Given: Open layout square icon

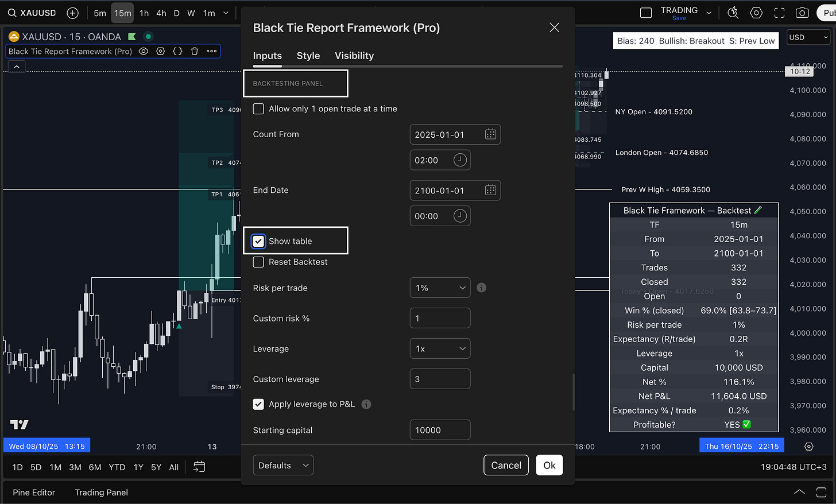Looking at the screenshot, I should (x=646, y=13).
